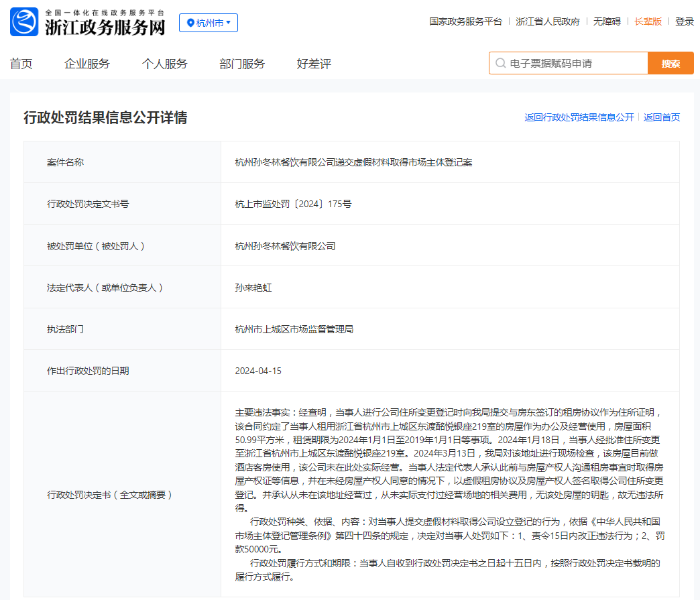The width and height of the screenshot is (700, 600).
Task: Click the 浙江省人民政府 link
Action: coord(548,21)
